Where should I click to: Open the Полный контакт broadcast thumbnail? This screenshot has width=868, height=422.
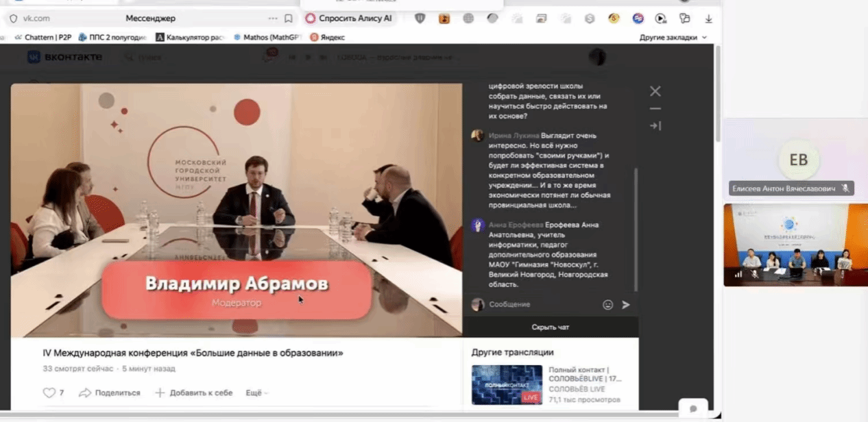pyautogui.click(x=507, y=385)
